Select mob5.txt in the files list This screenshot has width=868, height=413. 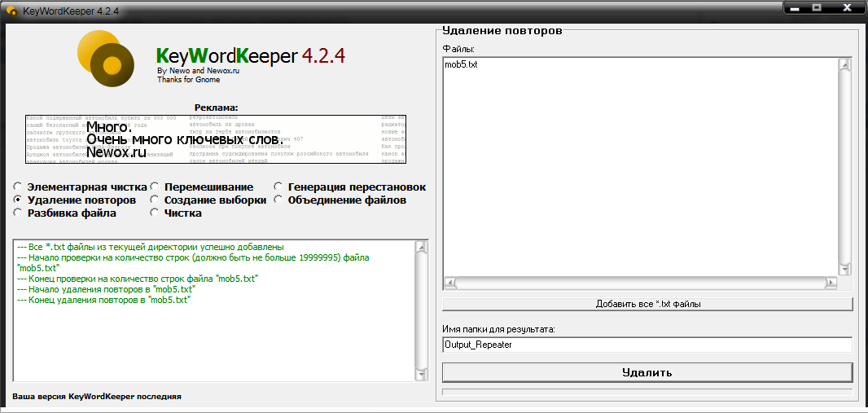(461, 65)
